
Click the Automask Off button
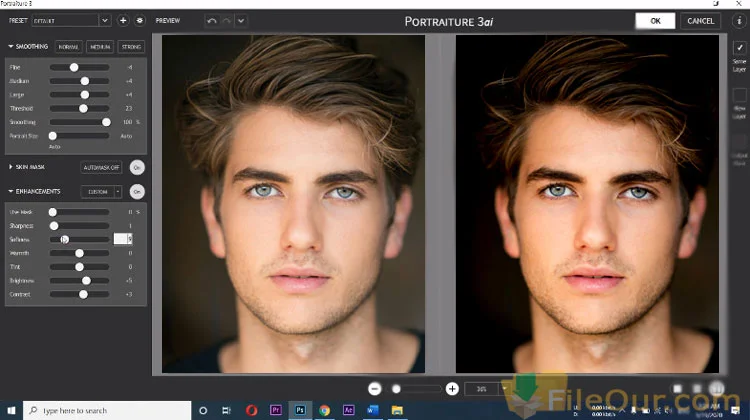click(101, 167)
